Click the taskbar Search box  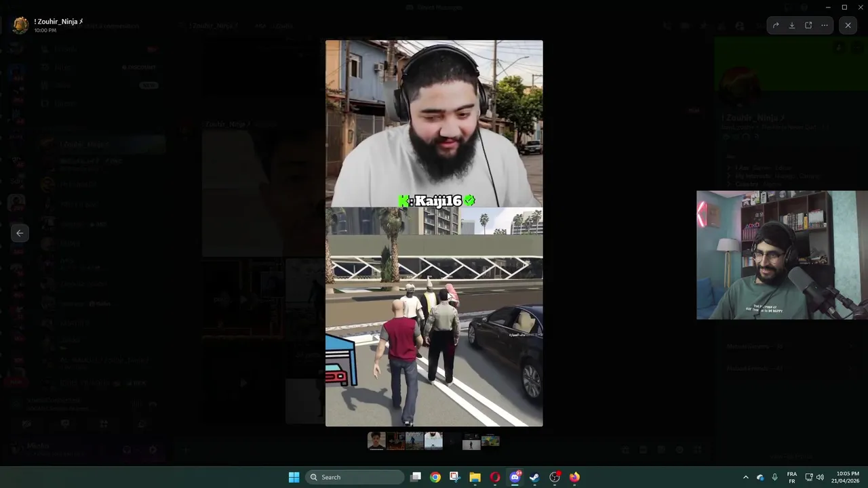point(354,477)
